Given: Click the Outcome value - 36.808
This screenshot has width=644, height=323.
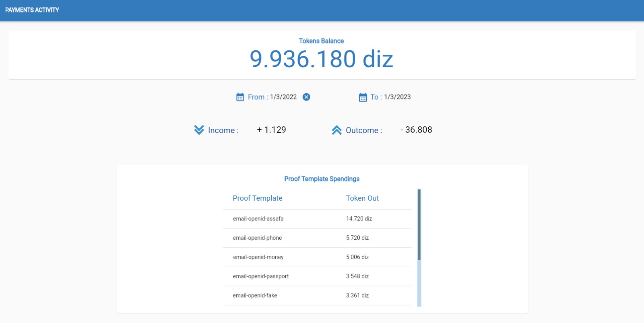Looking at the screenshot, I should [x=416, y=130].
